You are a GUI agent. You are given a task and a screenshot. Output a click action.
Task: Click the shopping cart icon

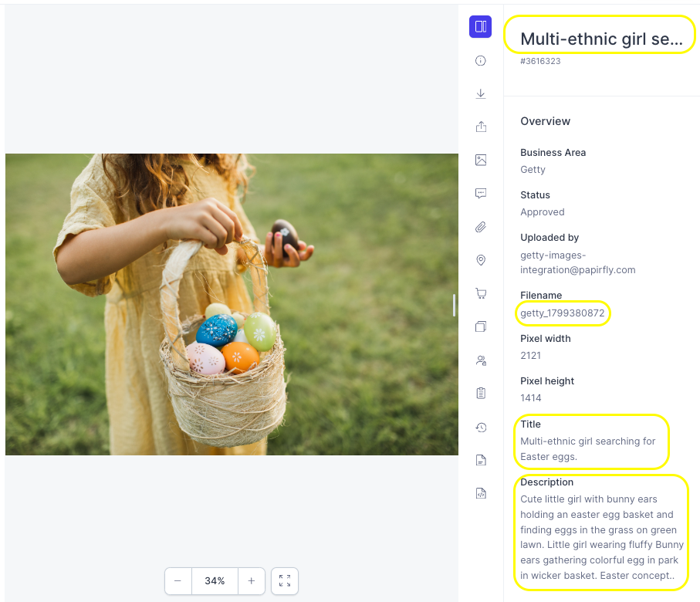click(481, 293)
